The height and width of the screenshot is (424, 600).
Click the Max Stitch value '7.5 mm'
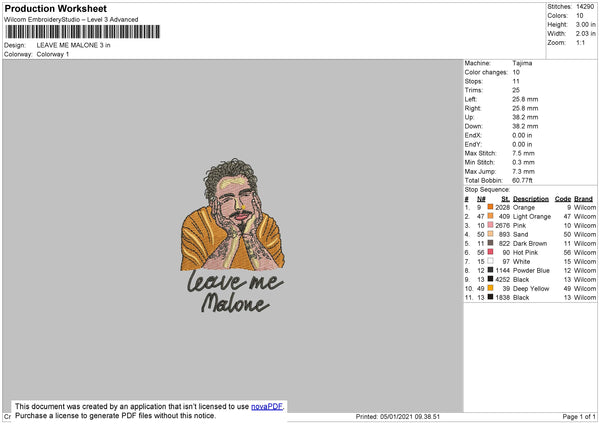coord(523,153)
